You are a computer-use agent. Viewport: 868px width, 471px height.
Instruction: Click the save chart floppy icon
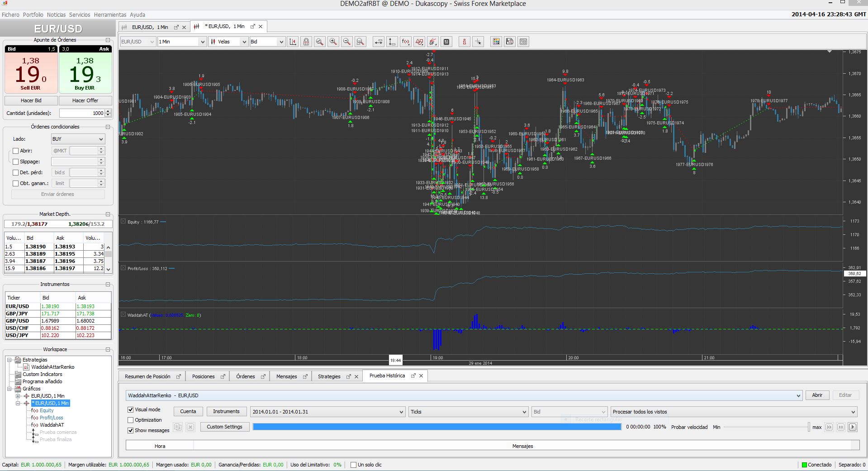[x=510, y=42]
